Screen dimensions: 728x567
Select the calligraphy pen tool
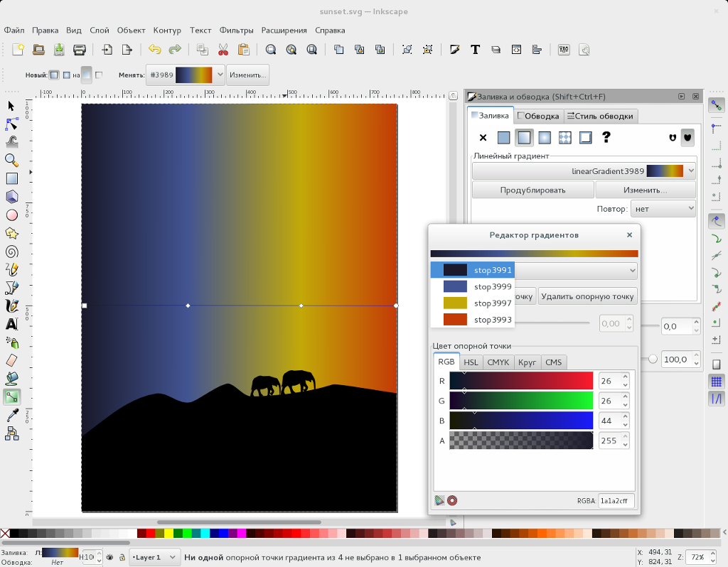click(x=11, y=306)
